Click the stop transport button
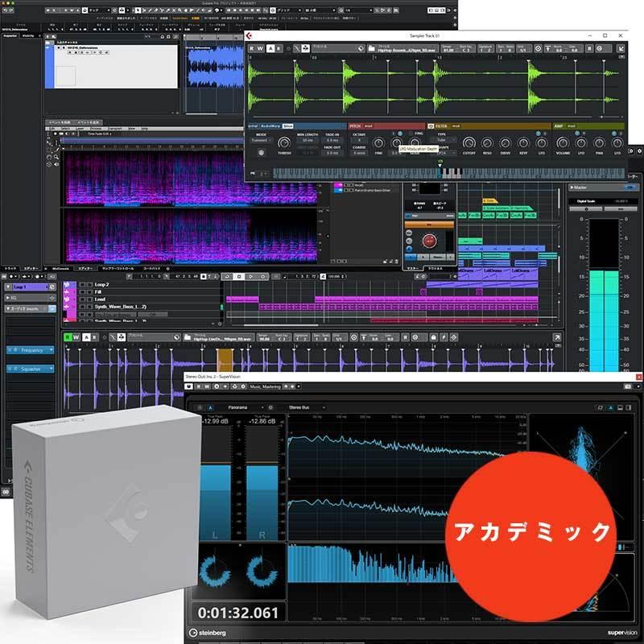The height and width of the screenshot is (644, 644). coord(239,276)
